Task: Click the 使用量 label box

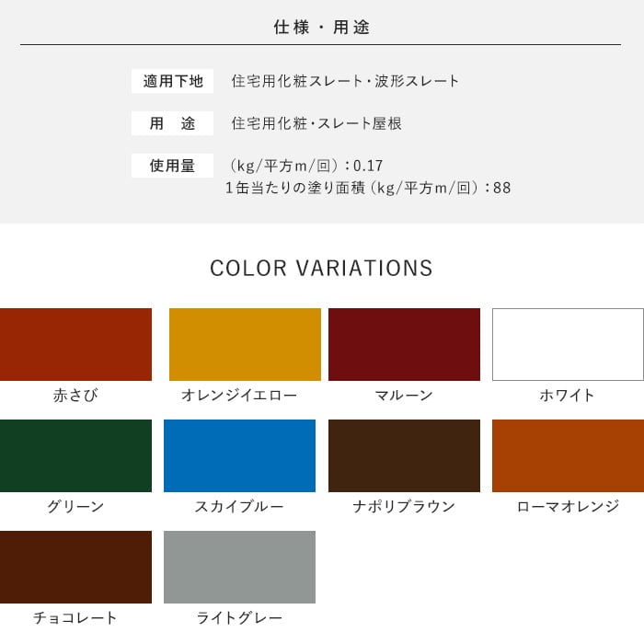Action: point(172,166)
